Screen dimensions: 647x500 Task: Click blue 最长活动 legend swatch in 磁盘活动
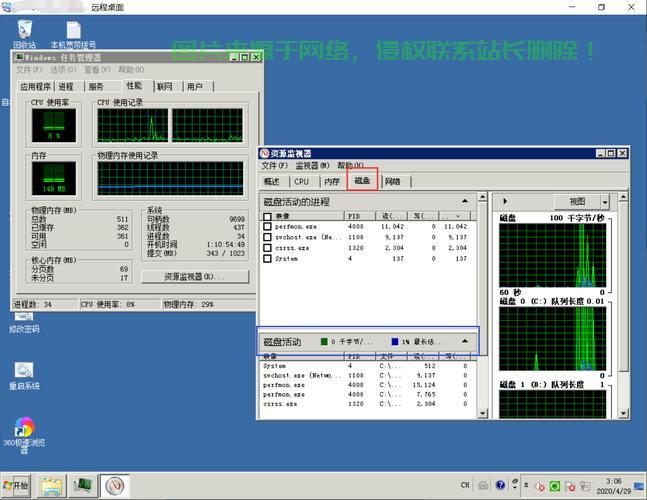[395, 342]
